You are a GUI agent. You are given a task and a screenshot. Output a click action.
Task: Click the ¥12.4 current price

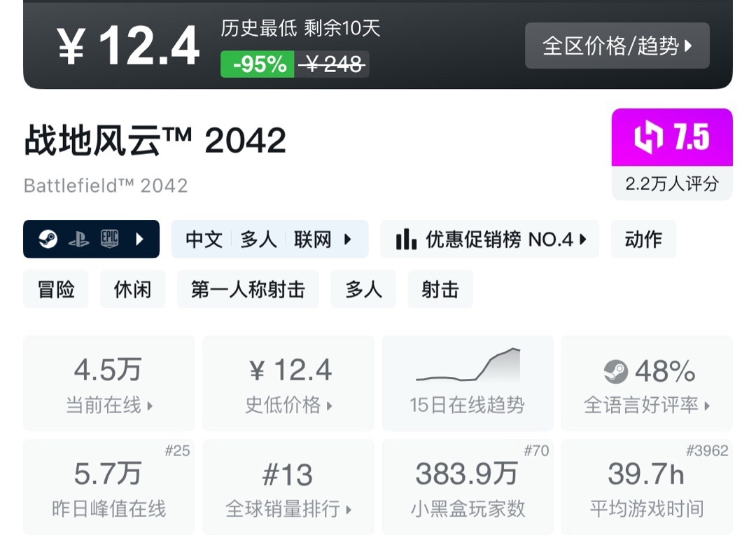pos(128,46)
